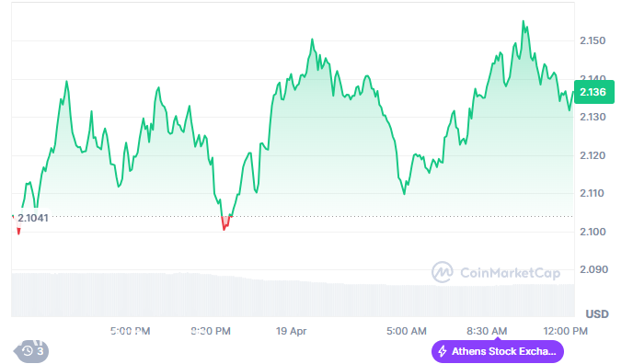Click the 2.150 price axis label
This screenshot has height=364, width=633.
(593, 40)
